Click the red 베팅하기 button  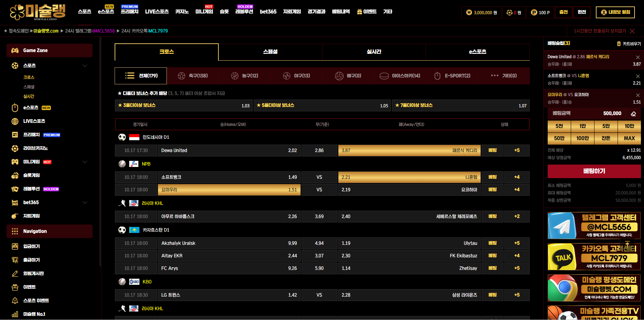coord(594,171)
